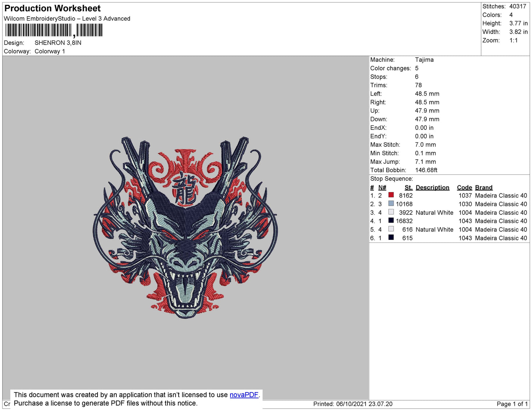
Task: Click the EndX value 0.00 in
Action: pyautogui.click(x=424, y=128)
